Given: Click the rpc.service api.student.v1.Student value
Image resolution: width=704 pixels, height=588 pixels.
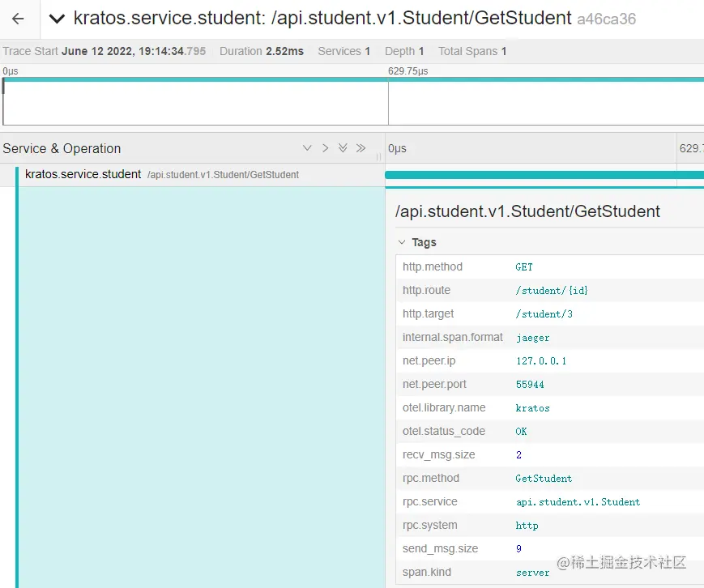Looking at the screenshot, I should [578, 502].
